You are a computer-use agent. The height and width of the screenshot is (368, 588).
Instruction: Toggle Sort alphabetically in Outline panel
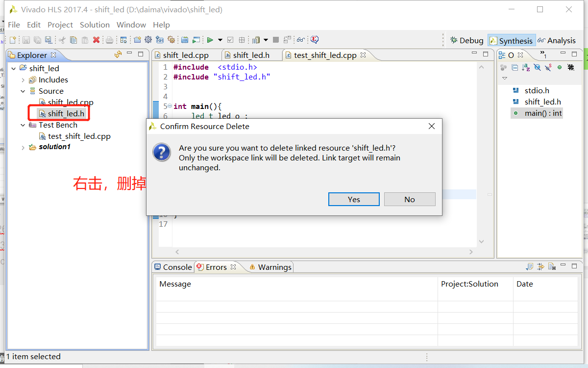pos(526,67)
